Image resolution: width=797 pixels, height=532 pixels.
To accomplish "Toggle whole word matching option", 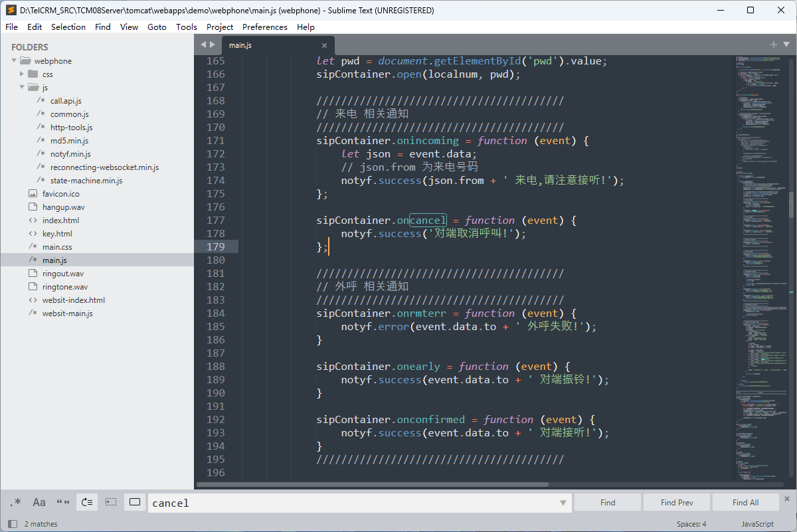I will point(63,503).
